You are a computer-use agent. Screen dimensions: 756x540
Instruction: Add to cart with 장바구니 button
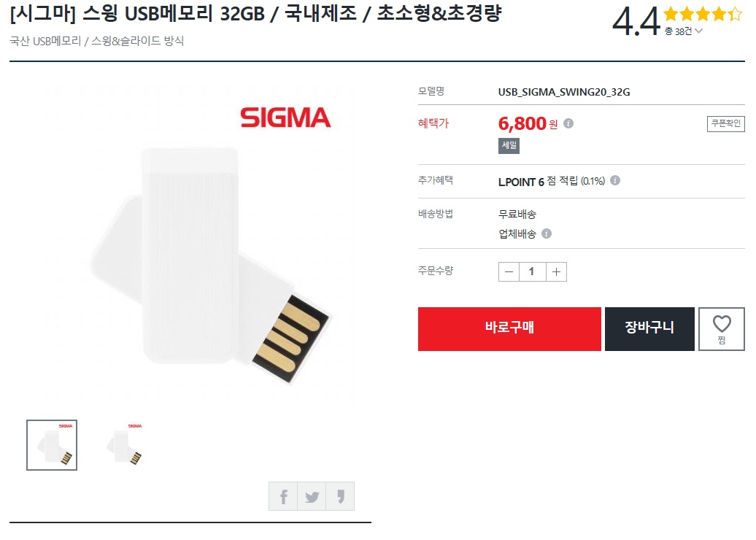[x=649, y=329]
